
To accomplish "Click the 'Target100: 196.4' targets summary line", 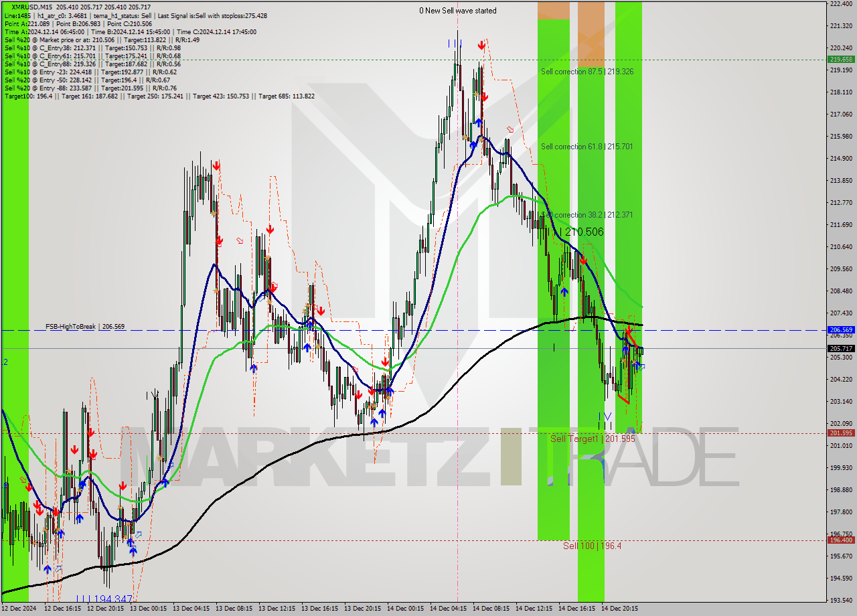I will point(159,96).
